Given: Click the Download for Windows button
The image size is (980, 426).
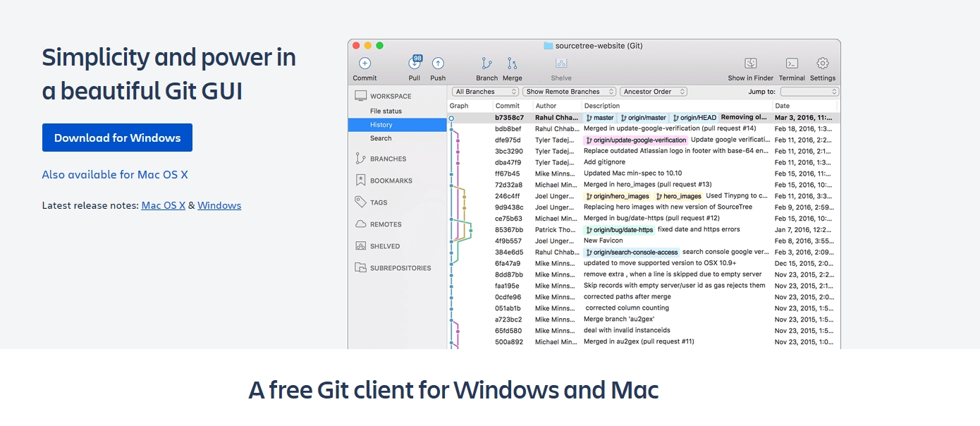Looking at the screenshot, I should 117,138.
